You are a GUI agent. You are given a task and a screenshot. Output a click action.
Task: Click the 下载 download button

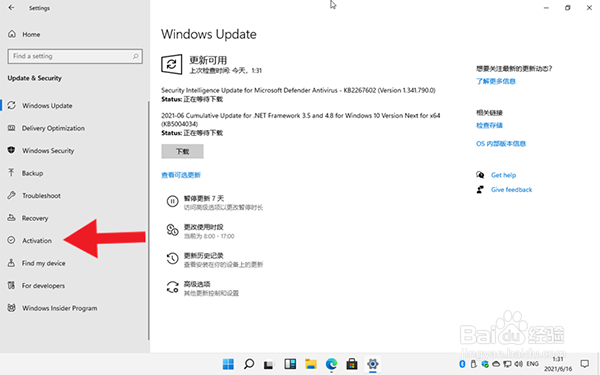point(182,152)
